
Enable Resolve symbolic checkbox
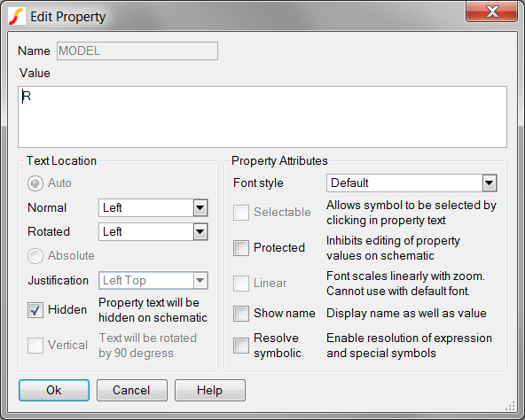tap(241, 346)
